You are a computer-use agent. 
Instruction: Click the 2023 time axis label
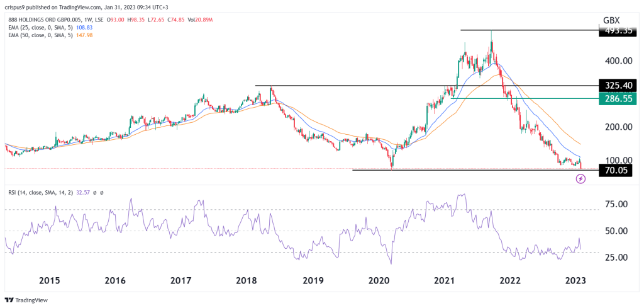577,281
